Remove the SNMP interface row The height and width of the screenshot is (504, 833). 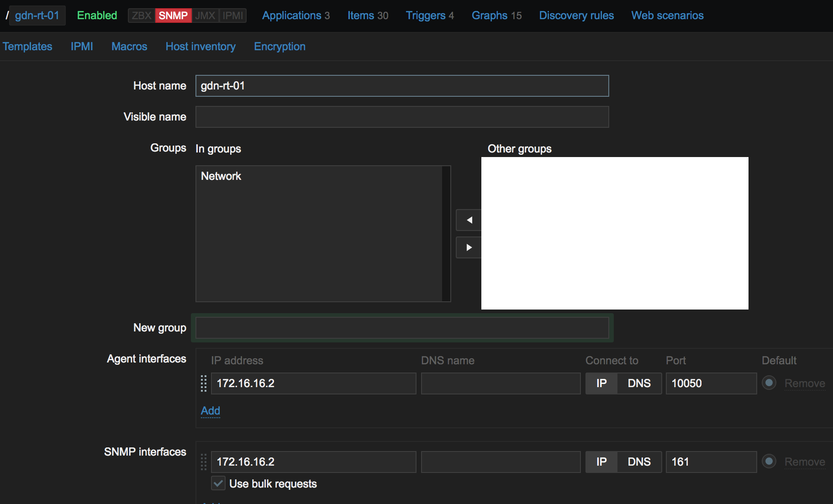805,462
